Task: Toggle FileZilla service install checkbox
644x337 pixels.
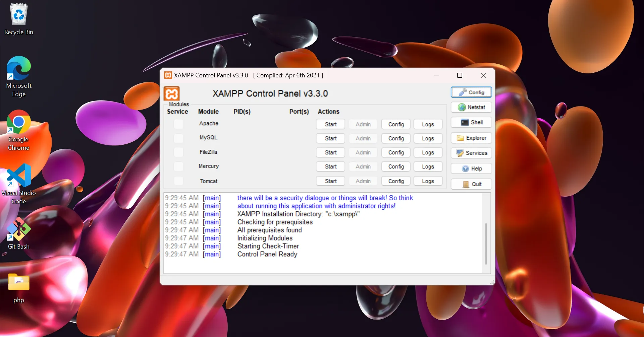Action: 178,152
